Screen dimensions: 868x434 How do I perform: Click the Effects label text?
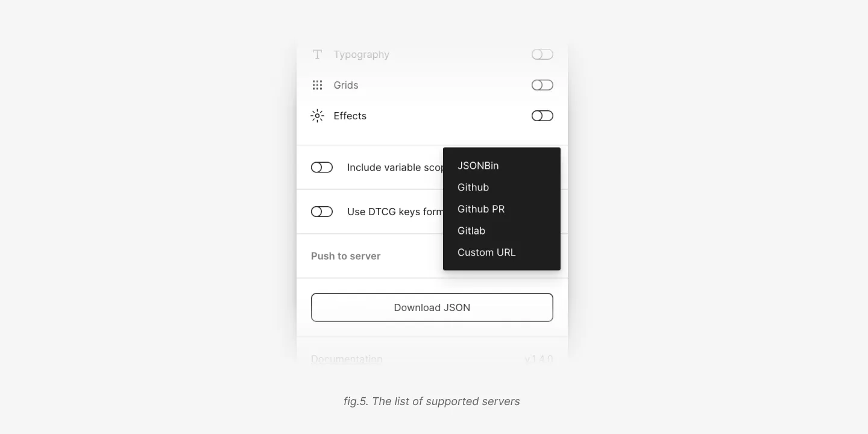(x=350, y=116)
